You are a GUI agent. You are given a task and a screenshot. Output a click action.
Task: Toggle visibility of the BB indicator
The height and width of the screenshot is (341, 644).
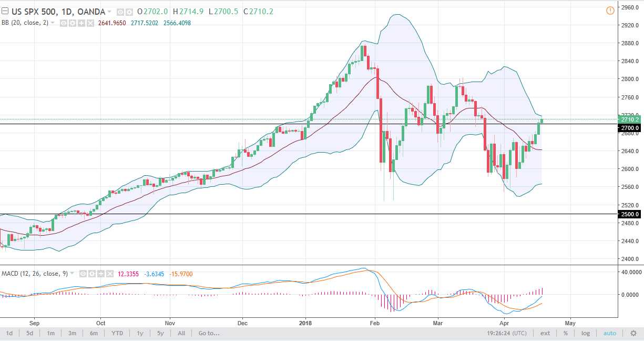[x=64, y=23]
